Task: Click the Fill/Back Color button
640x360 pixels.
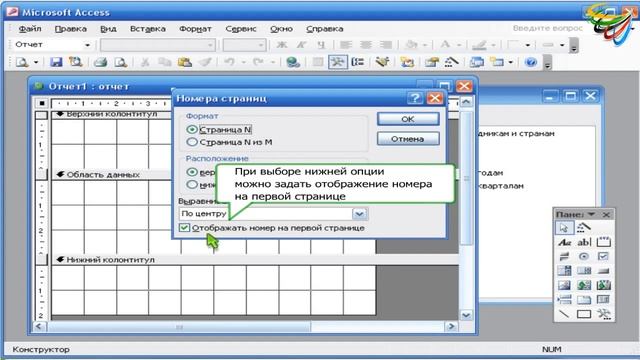Action: (412, 44)
